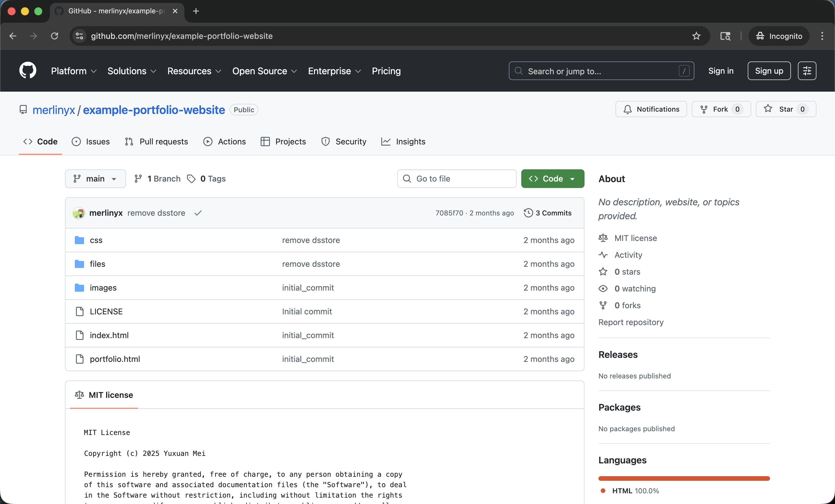Click the GitHub Octocat logo
Image resolution: width=835 pixels, height=504 pixels.
[28, 70]
